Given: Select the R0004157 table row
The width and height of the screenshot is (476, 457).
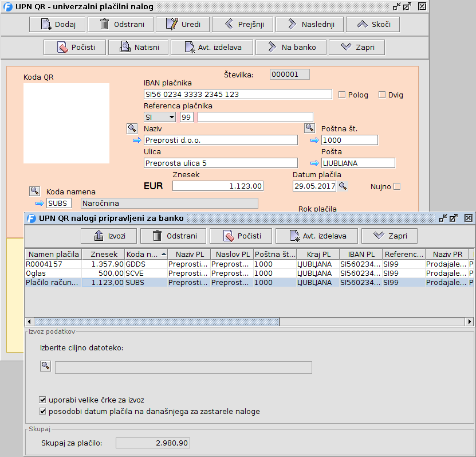Looking at the screenshot, I should [53, 264].
